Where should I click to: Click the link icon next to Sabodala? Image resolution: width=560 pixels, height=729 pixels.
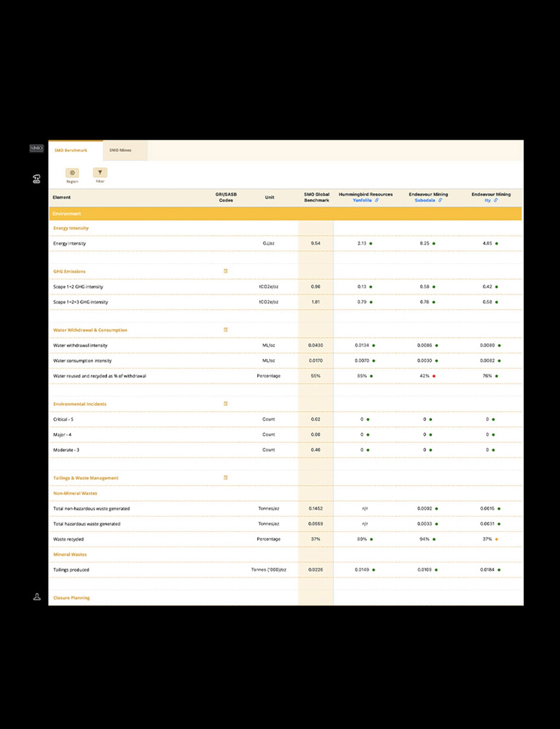[440, 200]
